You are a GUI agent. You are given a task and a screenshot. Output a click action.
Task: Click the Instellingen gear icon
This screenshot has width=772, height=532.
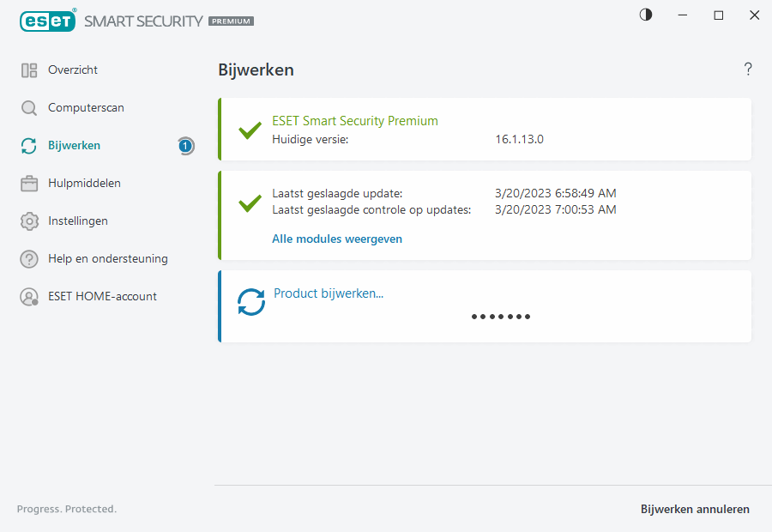[29, 221]
